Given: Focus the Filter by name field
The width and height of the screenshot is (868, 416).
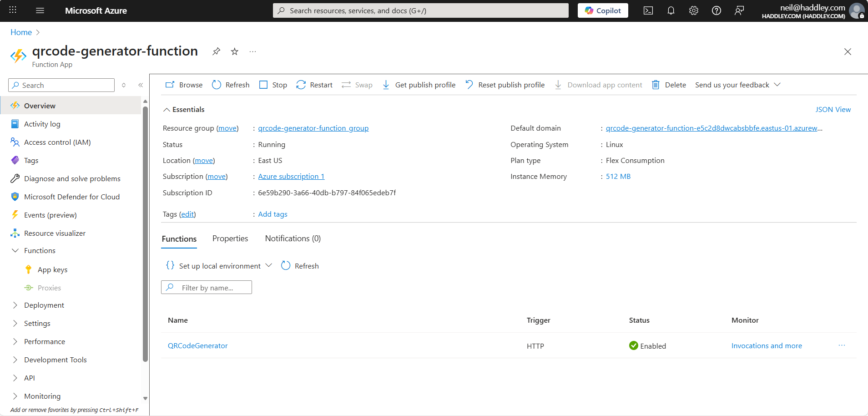Looking at the screenshot, I should pyautogui.click(x=207, y=287).
